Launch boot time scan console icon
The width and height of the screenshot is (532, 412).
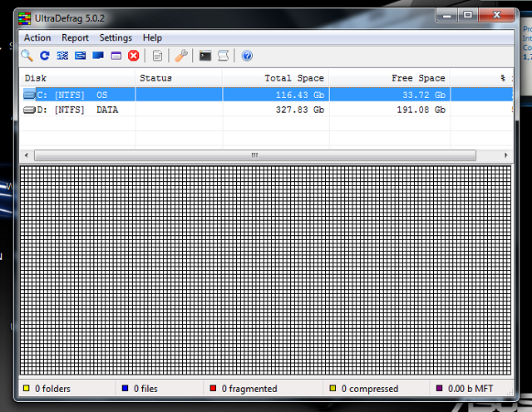(x=205, y=56)
